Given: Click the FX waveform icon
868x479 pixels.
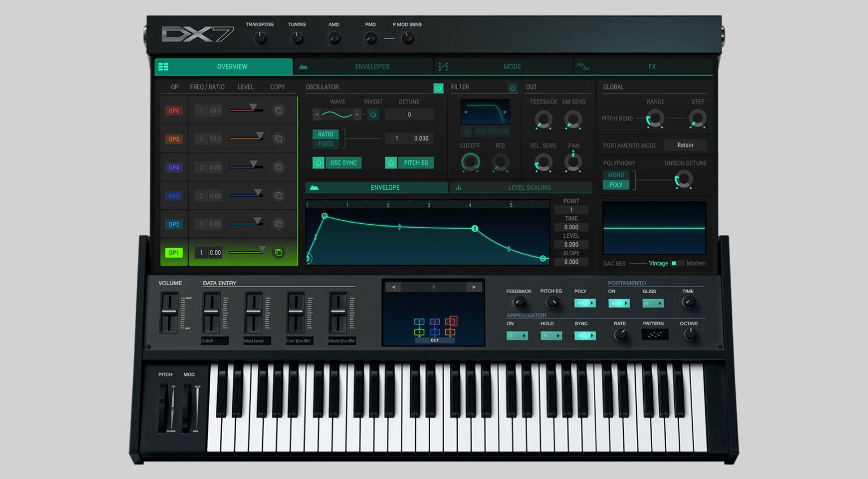Looking at the screenshot, I should [584, 66].
